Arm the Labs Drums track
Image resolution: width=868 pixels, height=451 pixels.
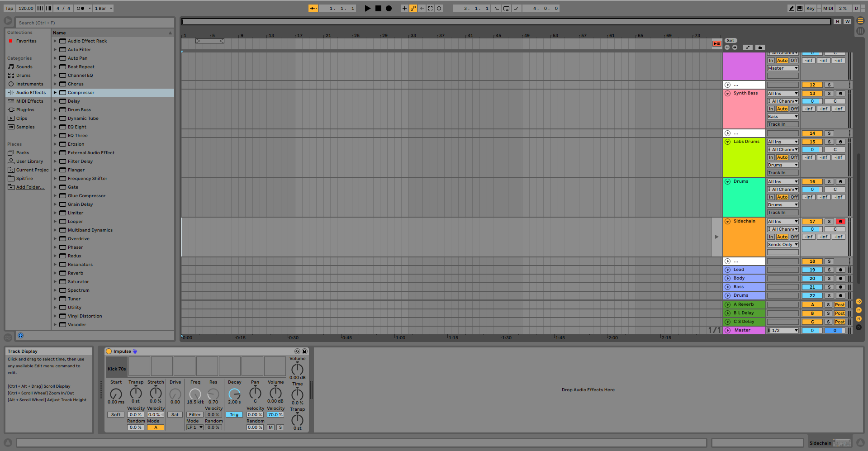tap(840, 142)
